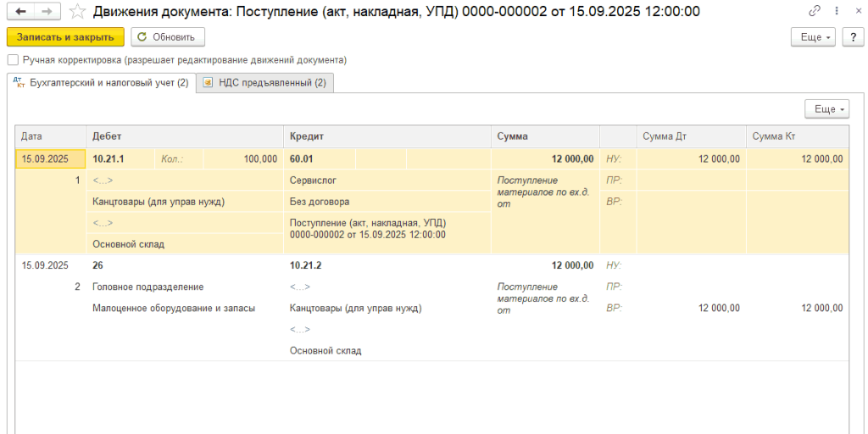Select the entry 2 date 15.09.2025
This screenshot has width=868, height=434.
[51, 265]
